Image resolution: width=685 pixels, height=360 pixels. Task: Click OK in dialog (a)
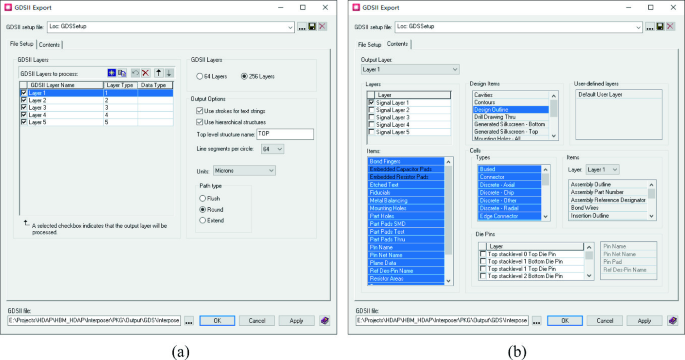(217, 321)
